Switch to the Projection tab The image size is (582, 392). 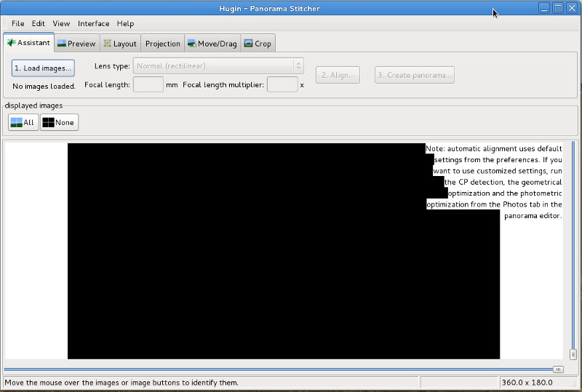(162, 44)
